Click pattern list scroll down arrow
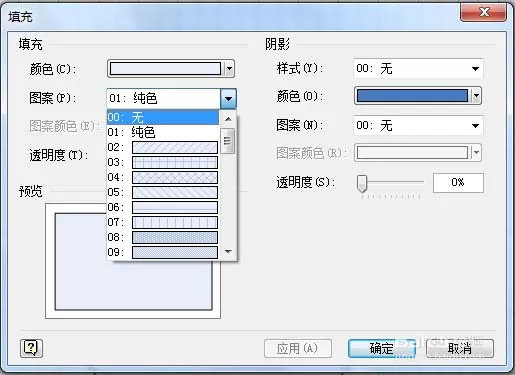This screenshot has height=375, width=515. click(x=228, y=251)
